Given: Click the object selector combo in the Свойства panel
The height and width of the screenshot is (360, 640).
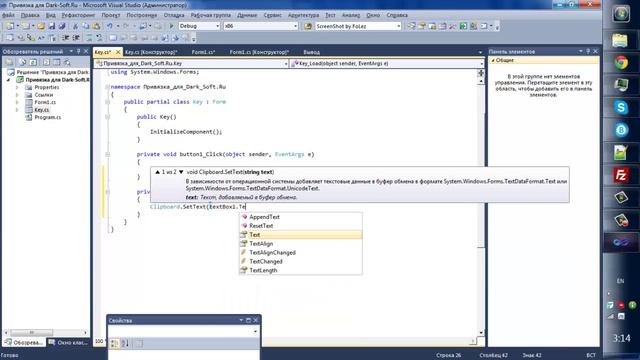Looking at the screenshot, I should (x=184, y=331).
